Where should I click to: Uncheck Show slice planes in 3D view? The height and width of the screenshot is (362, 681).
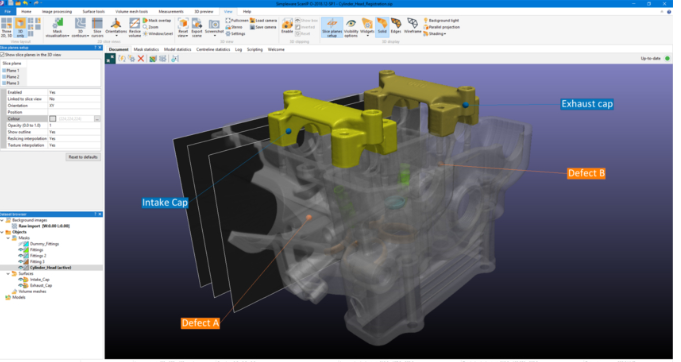point(3,55)
